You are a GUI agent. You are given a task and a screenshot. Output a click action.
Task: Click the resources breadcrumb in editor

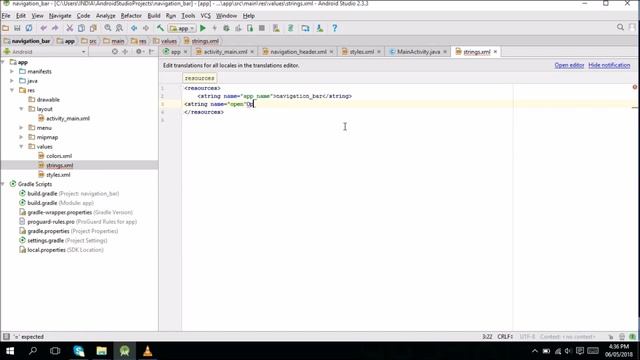[x=200, y=78]
